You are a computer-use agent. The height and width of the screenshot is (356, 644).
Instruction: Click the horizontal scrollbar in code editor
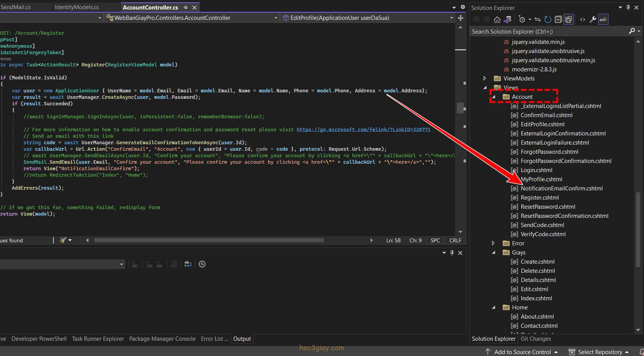(209, 240)
